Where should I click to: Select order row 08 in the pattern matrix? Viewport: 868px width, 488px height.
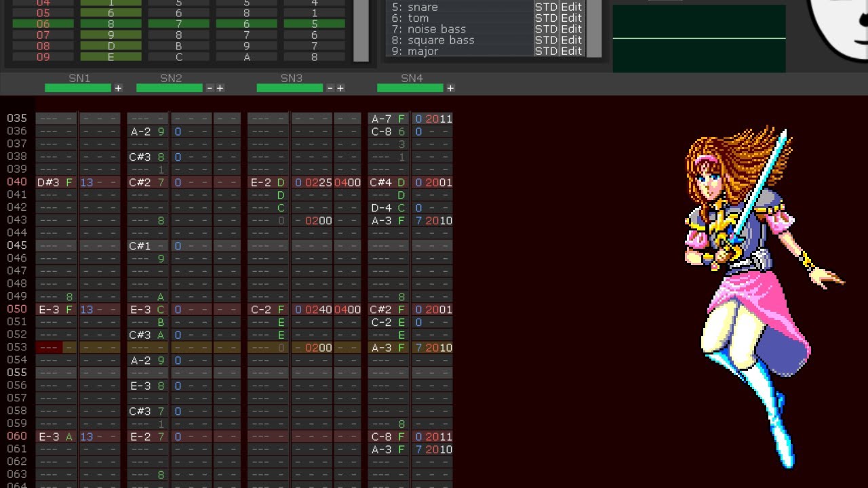[x=43, y=46]
